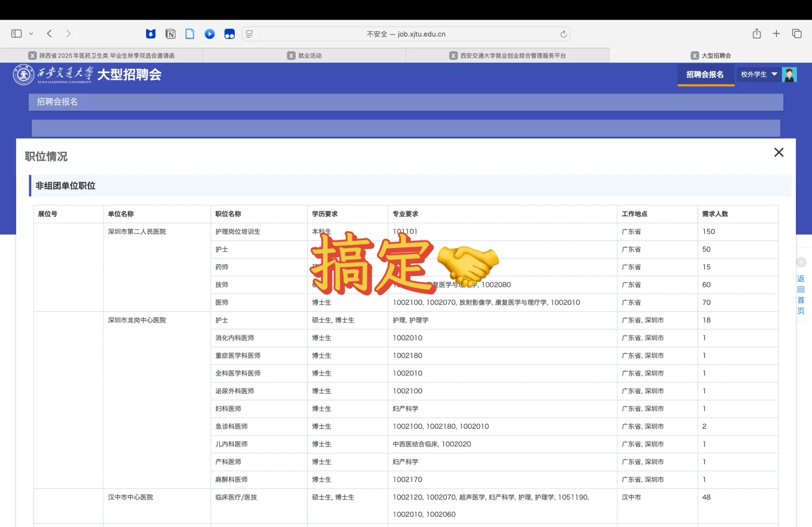The image size is (812, 527).
Task: Toggle the Safari sidebar button
Action: [17, 34]
